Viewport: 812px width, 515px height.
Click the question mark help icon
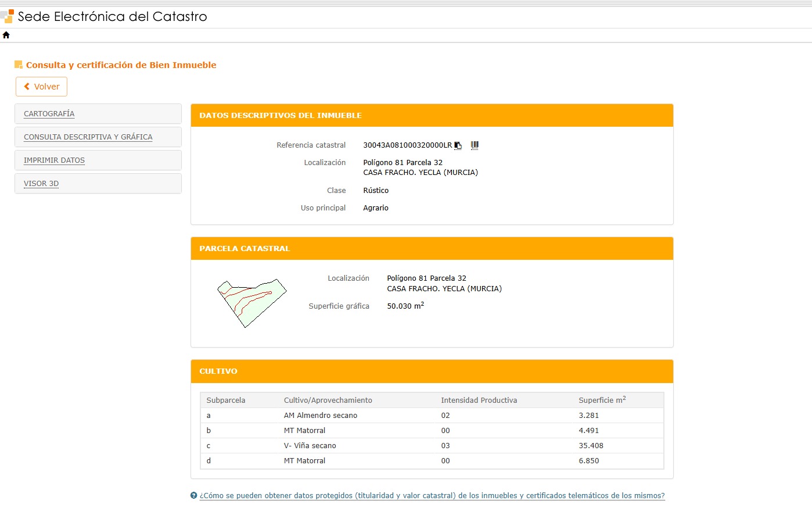pyautogui.click(x=194, y=495)
